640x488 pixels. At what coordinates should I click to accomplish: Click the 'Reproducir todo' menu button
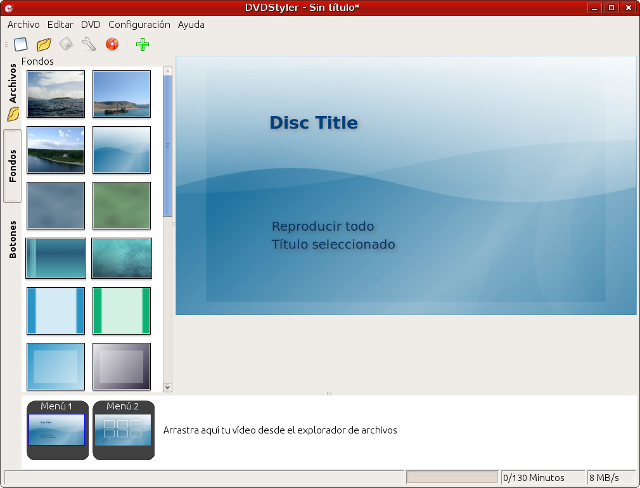click(322, 226)
